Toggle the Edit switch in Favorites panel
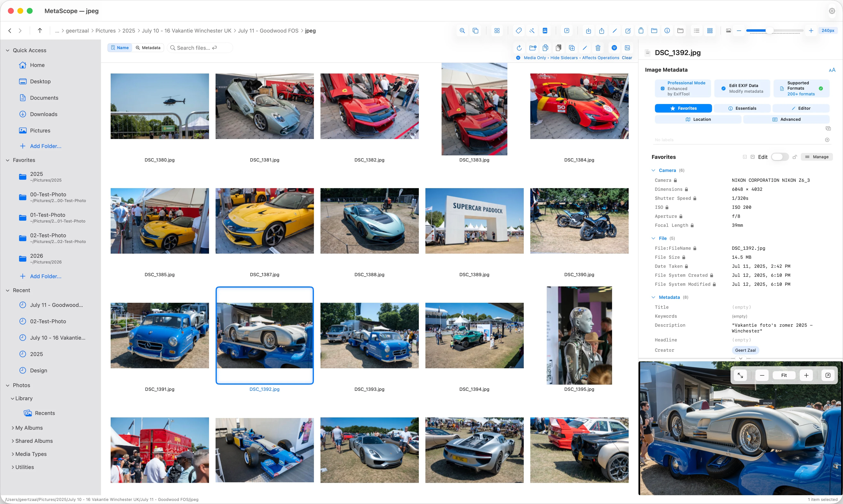Viewport: 843px width, 504px height. (x=780, y=157)
